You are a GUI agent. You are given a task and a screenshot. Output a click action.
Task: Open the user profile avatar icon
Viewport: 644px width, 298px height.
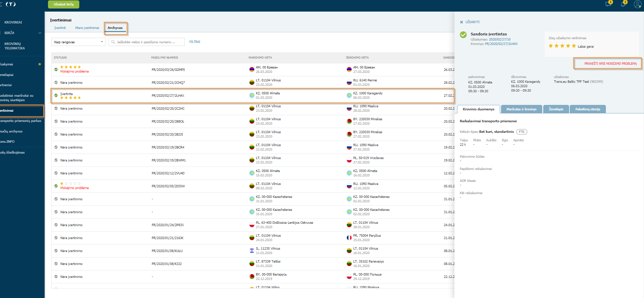(638, 4)
